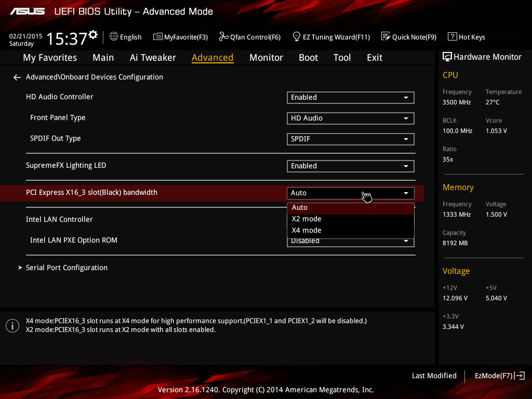Switch to the Boot tab
532x399 pixels.
tap(309, 58)
